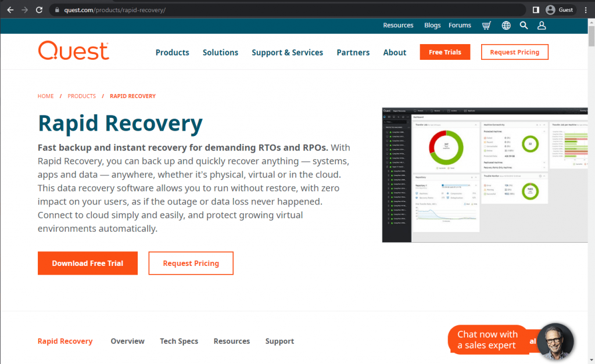Viewport: 595px width, 364px height.
Task: Click the scrollbar up arrow
Action: (591, 22)
